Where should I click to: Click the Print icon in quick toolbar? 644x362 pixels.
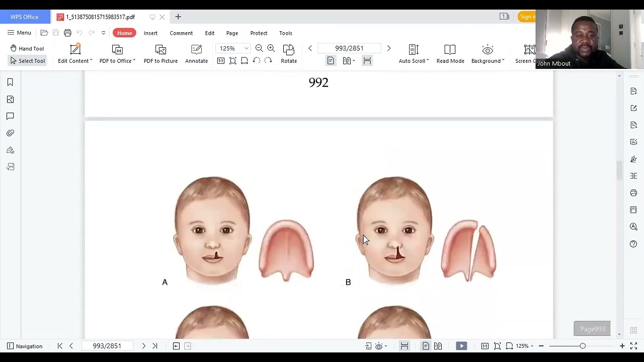(x=67, y=33)
